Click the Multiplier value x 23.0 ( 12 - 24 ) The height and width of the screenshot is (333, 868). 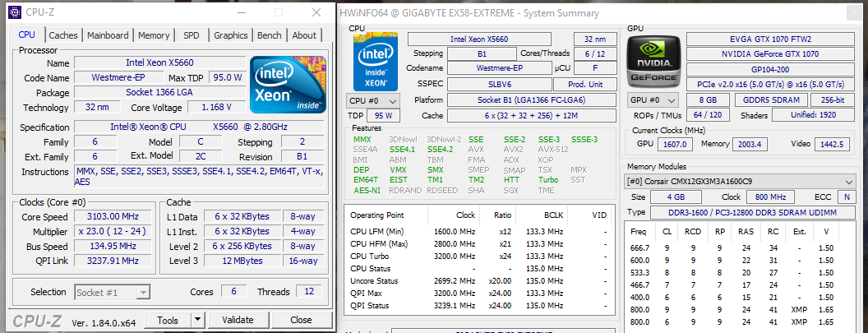pyautogui.click(x=113, y=232)
